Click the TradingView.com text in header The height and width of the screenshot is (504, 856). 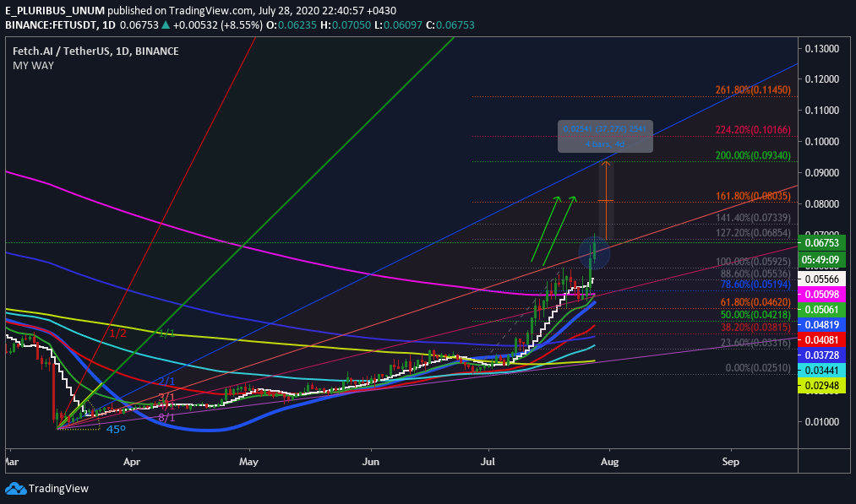coord(211,10)
